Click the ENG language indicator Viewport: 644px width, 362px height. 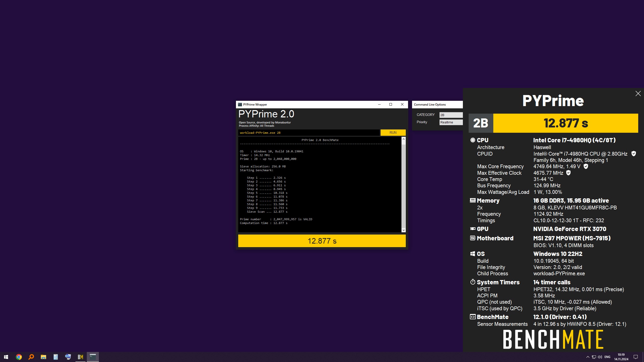click(608, 357)
